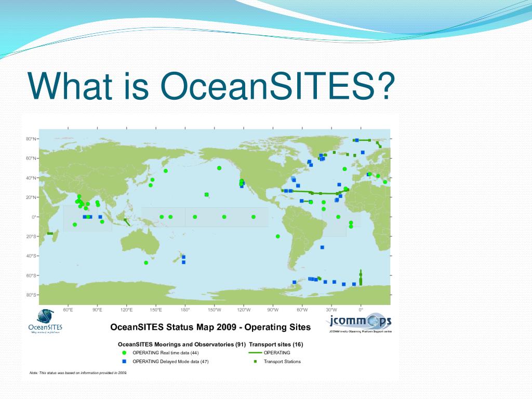Click the 60°S latitude axis label
The width and height of the screenshot is (532, 399).
click(31, 275)
